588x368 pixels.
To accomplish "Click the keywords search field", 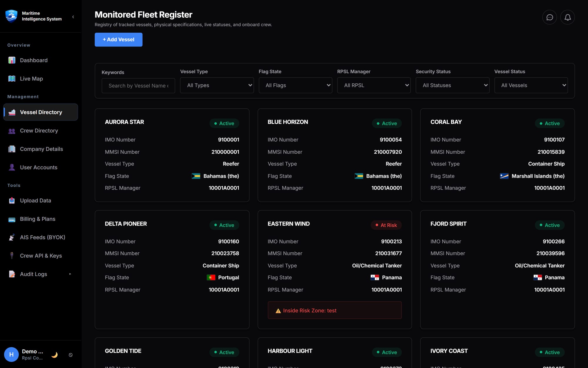I will (x=138, y=86).
